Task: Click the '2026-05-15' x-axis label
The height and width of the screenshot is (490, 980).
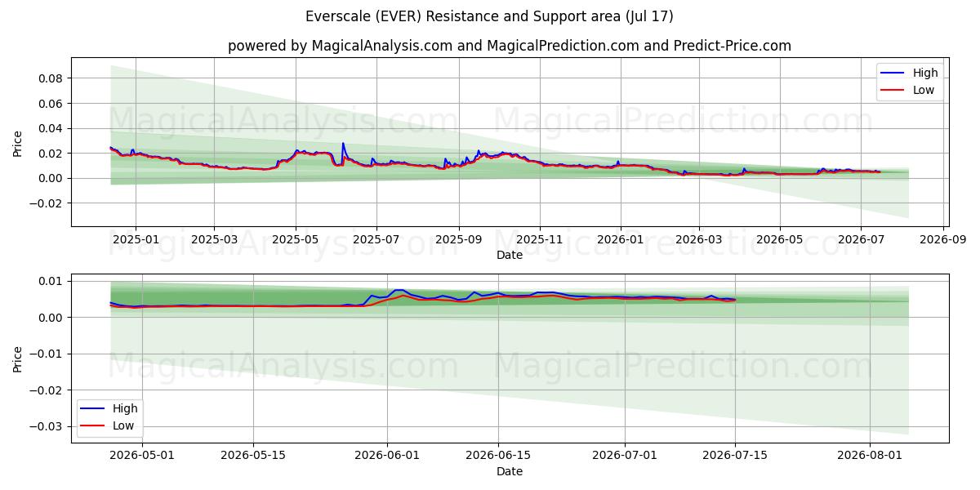Action: (253, 457)
